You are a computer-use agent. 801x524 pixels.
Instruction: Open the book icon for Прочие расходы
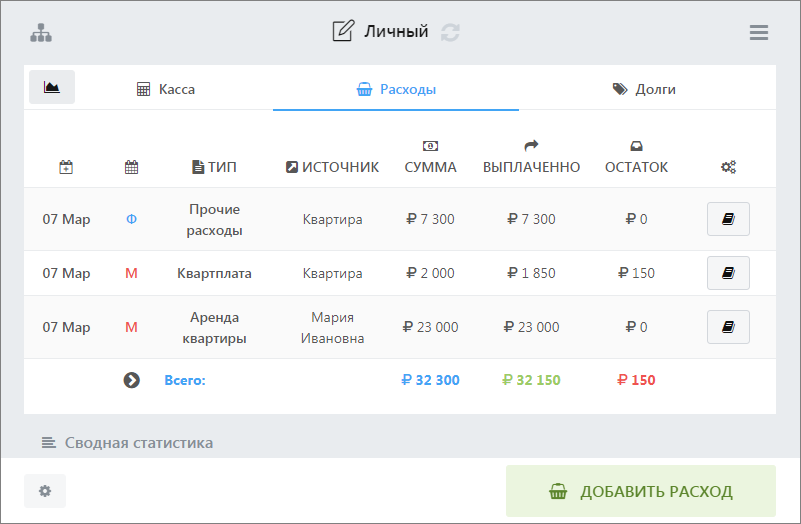pos(728,219)
